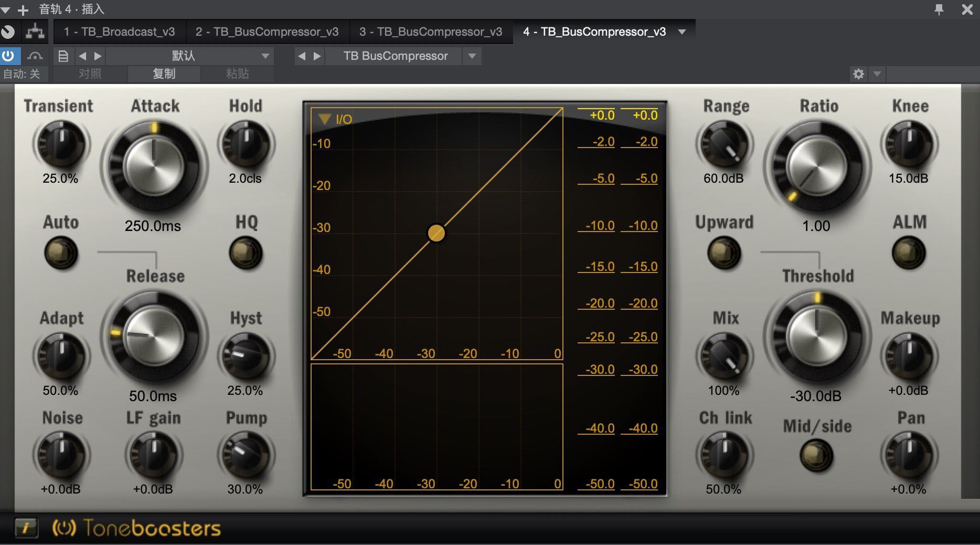Pin the plugin window
980x545 pixels.
(939, 9)
